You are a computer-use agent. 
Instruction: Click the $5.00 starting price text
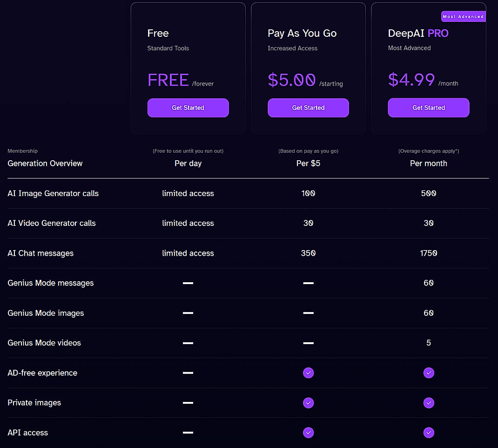click(x=292, y=80)
